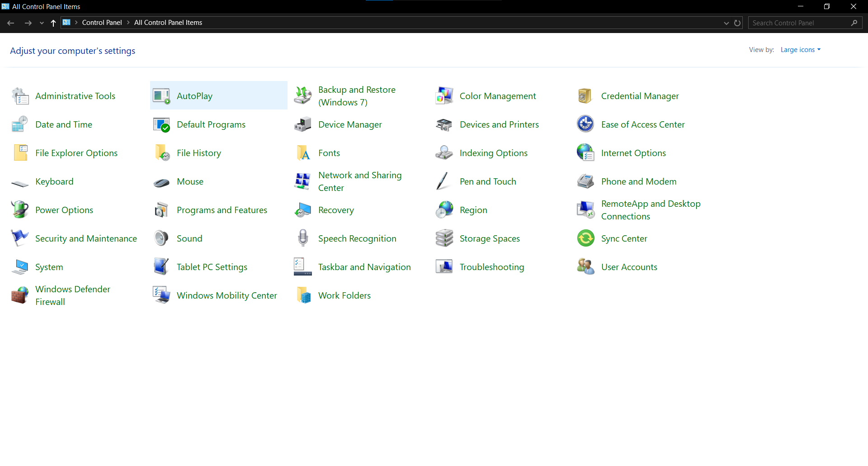Screen dimensions: 868x466
Task: Refresh the Control Panel view
Action: click(x=737, y=23)
